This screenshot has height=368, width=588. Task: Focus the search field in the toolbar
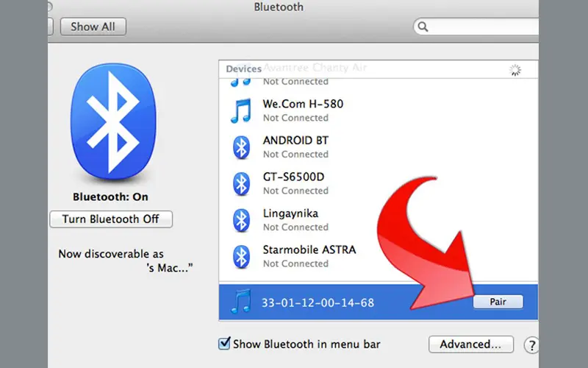click(476, 26)
